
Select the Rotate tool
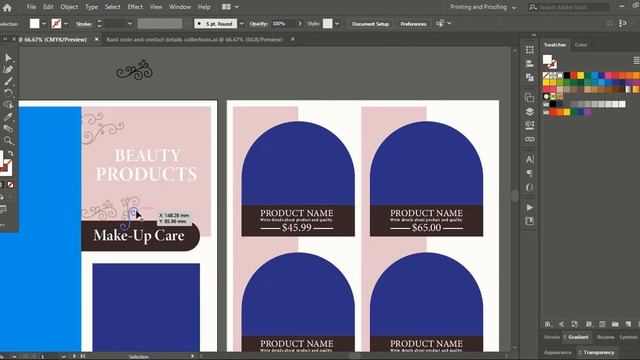[8, 93]
